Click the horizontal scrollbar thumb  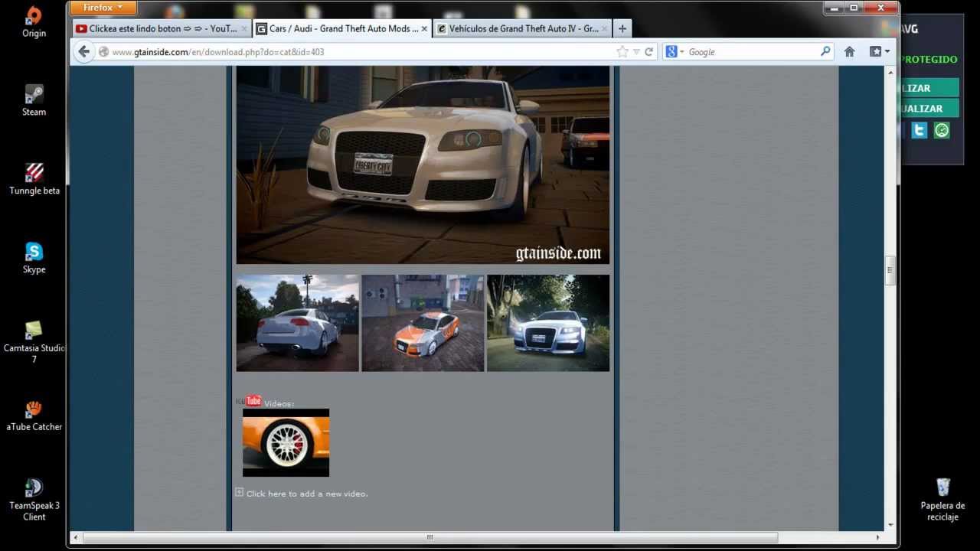[430, 537]
